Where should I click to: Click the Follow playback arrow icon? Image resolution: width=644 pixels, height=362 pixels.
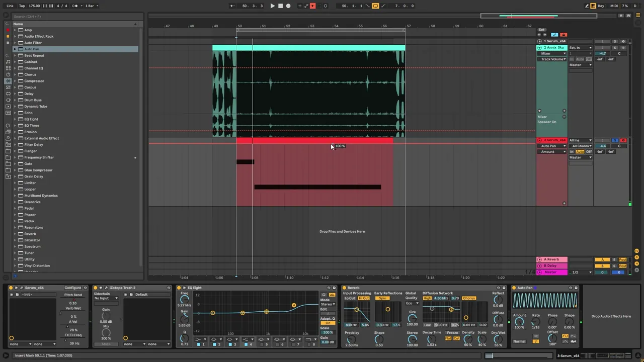click(x=232, y=6)
